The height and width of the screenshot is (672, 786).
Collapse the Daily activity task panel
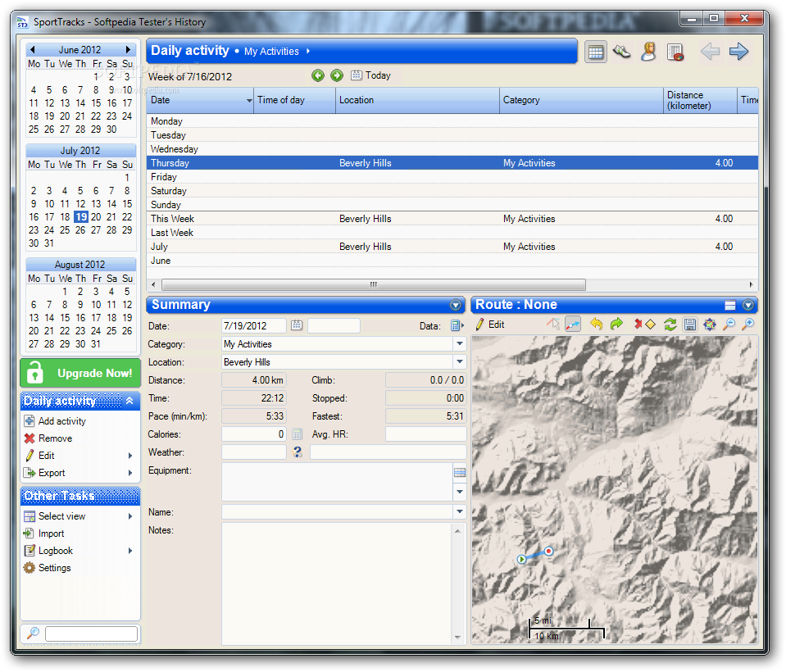point(129,401)
